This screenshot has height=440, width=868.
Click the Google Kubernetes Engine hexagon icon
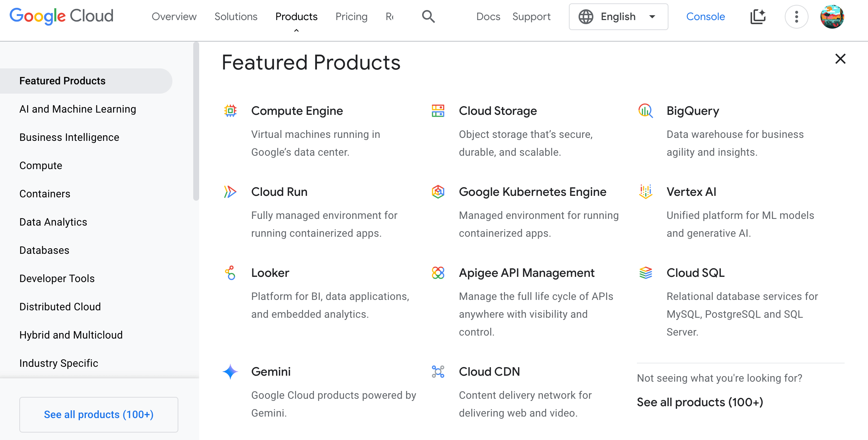click(x=438, y=192)
